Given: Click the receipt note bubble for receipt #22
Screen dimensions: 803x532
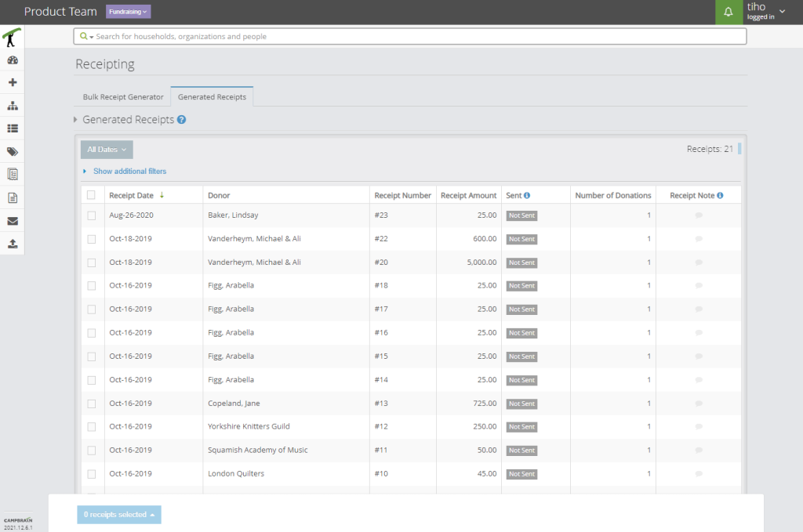Looking at the screenshot, I should (699, 239).
